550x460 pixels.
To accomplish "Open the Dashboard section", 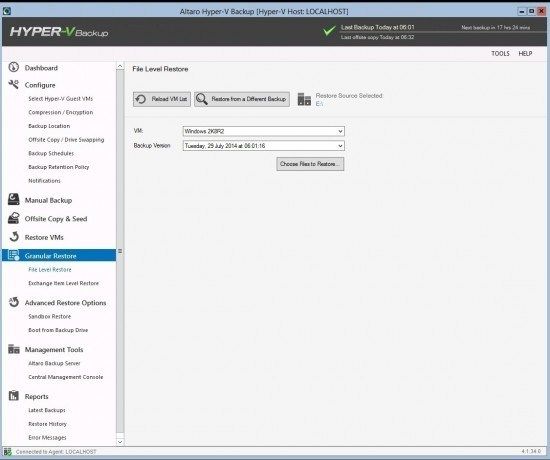I will click(41, 68).
